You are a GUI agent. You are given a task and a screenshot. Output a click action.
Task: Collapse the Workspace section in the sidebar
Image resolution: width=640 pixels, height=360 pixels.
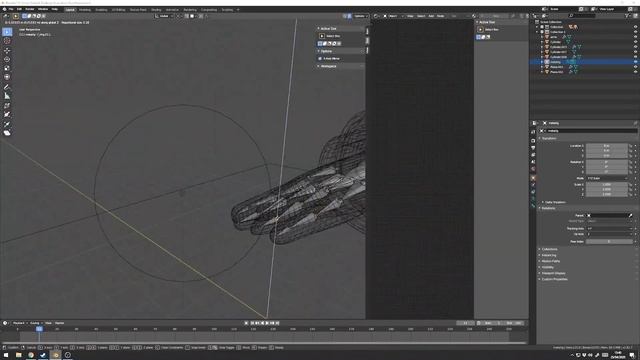tap(327, 66)
